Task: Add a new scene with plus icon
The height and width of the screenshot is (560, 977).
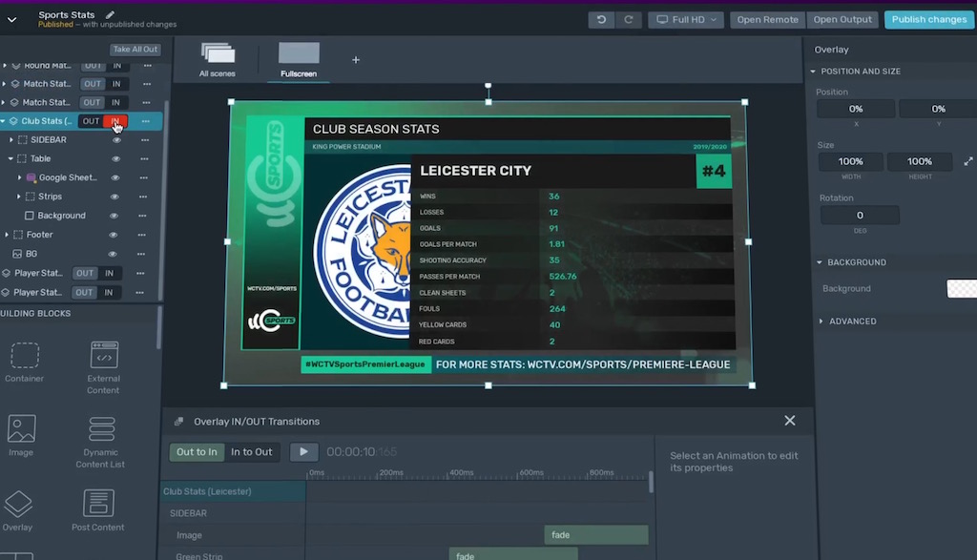Action: tap(356, 60)
